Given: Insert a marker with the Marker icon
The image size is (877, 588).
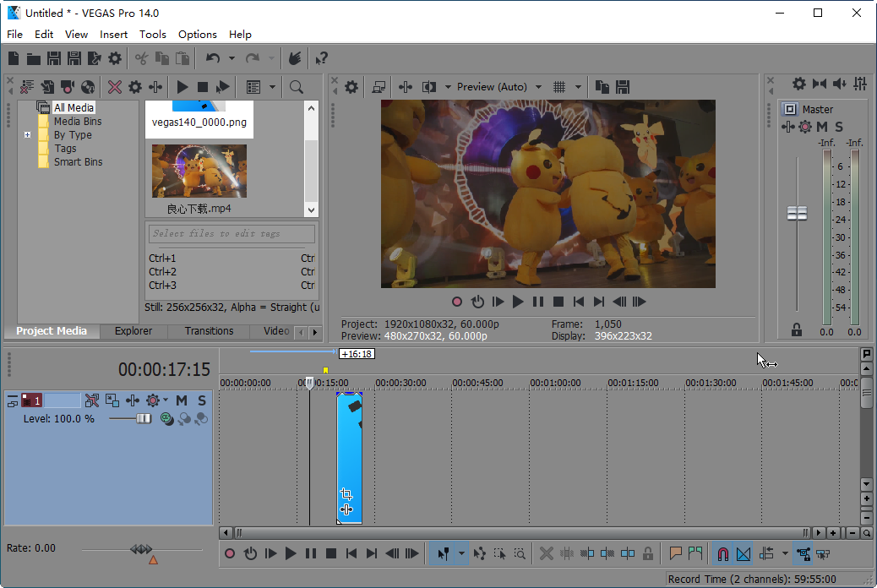Looking at the screenshot, I should [675, 554].
